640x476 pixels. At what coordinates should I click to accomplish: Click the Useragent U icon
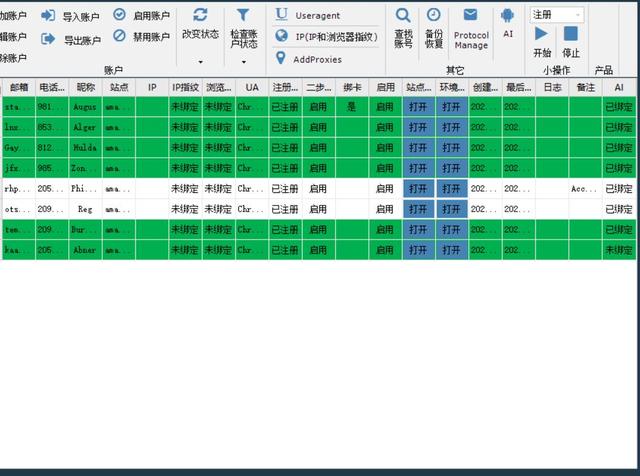click(281, 14)
